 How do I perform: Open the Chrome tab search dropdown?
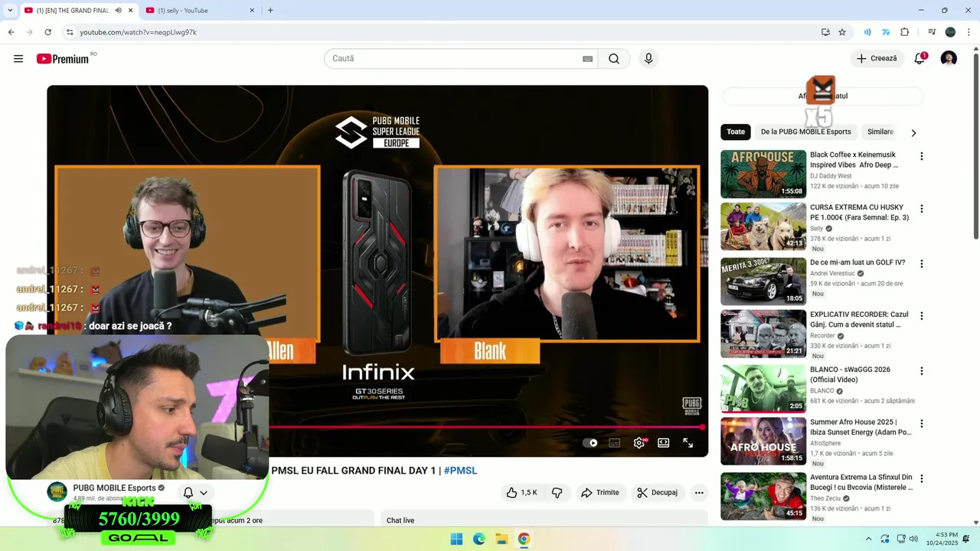tap(10, 11)
